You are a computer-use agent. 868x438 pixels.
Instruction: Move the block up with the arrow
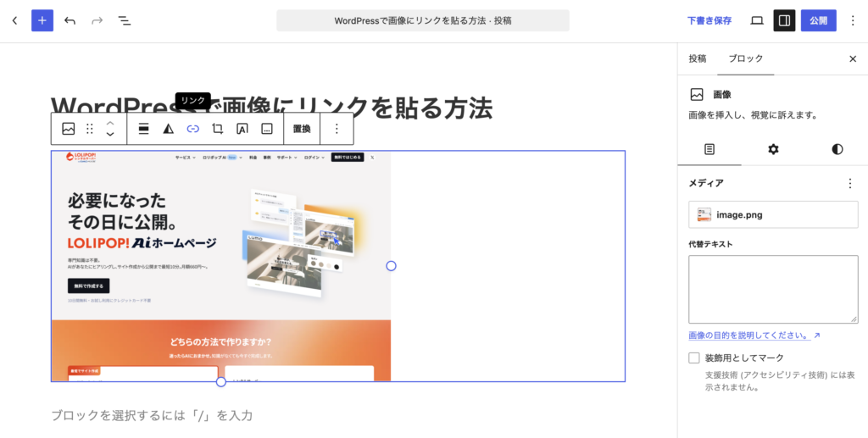pos(110,123)
